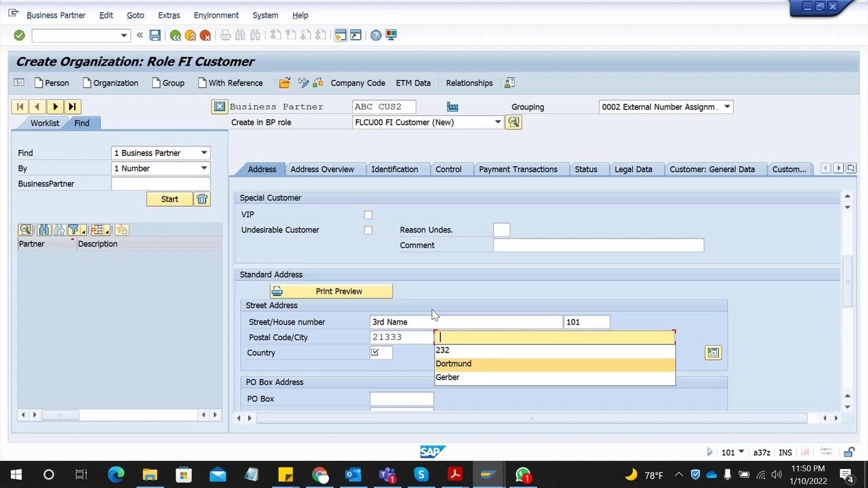The height and width of the screenshot is (488, 868).
Task: Go to last record arrow button
Action: point(73,106)
